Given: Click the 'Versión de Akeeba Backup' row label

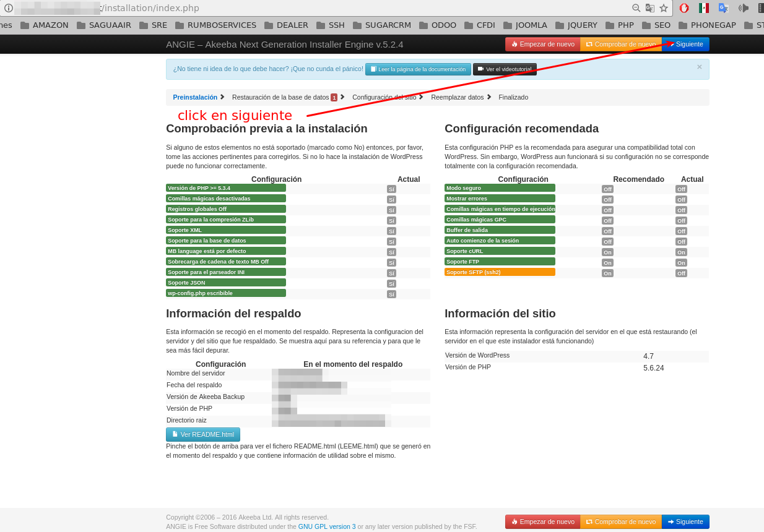Looking at the screenshot, I should 206,397.
